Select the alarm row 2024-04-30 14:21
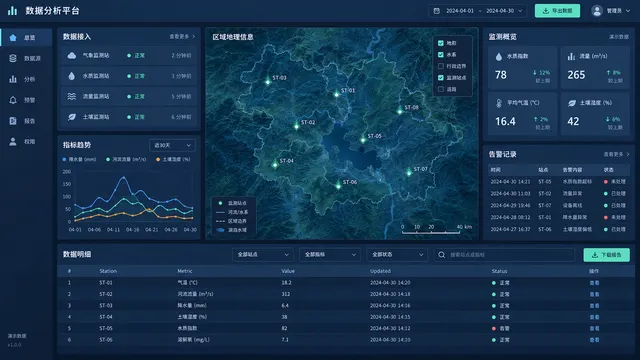 pyautogui.click(x=558, y=182)
